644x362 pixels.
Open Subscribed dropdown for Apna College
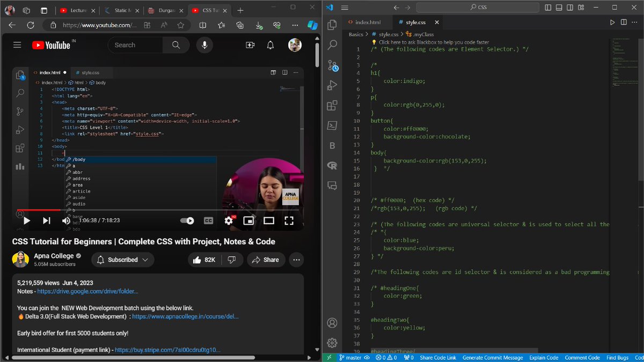122,260
